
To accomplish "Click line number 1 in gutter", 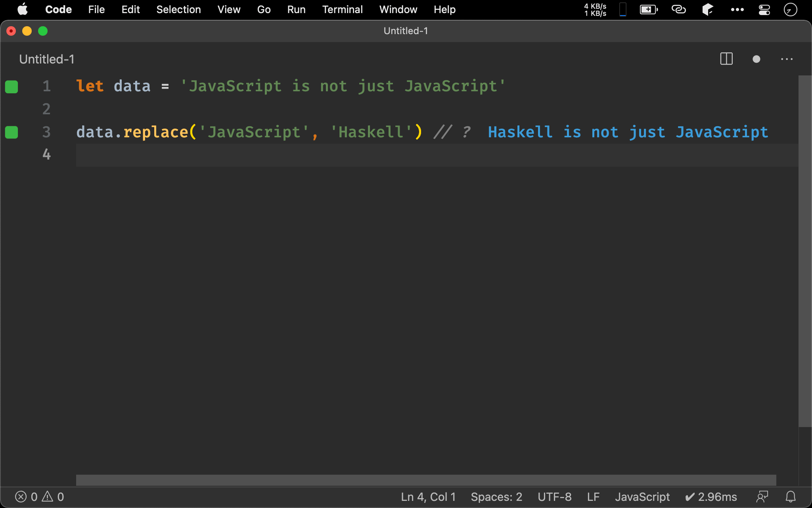I will 47,86.
